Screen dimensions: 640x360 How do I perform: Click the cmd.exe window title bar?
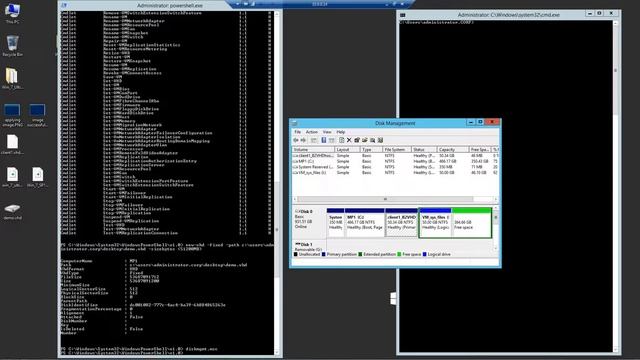[508, 14]
